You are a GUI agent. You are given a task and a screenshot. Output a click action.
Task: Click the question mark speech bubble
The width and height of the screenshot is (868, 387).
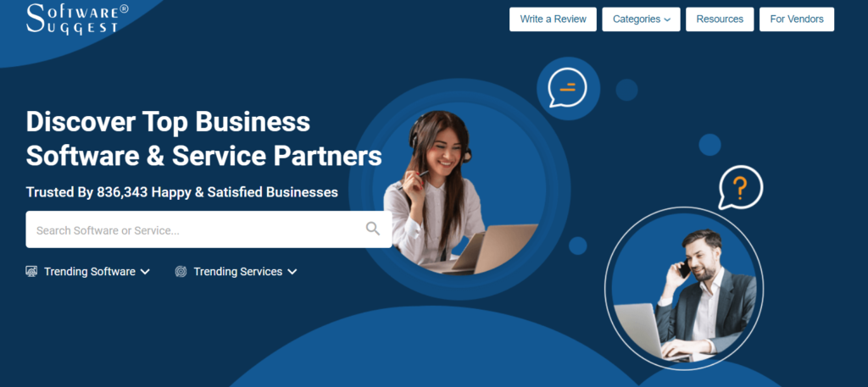(x=740, y=188)
